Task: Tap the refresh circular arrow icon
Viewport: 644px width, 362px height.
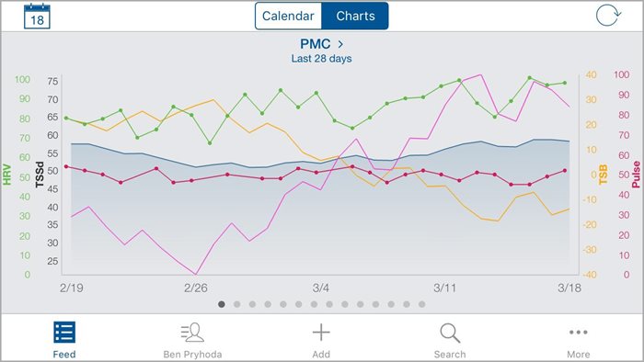Action: click(x=608, y=16)
